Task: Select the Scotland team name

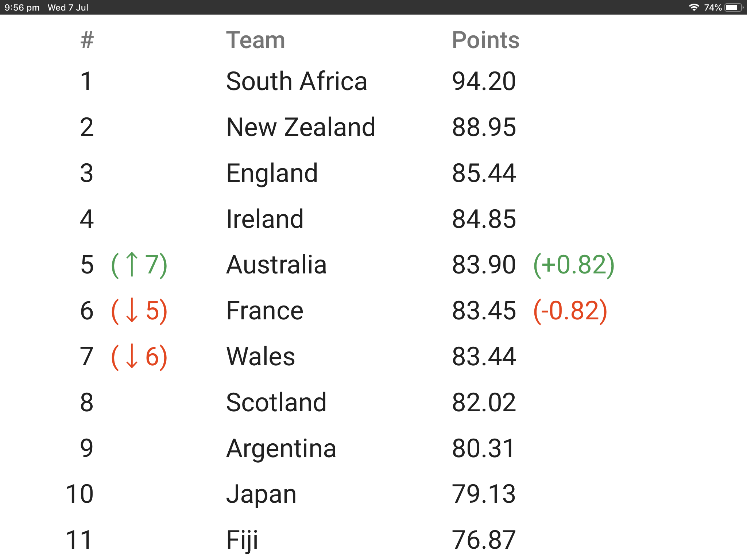Action: [x=276, y=402]
